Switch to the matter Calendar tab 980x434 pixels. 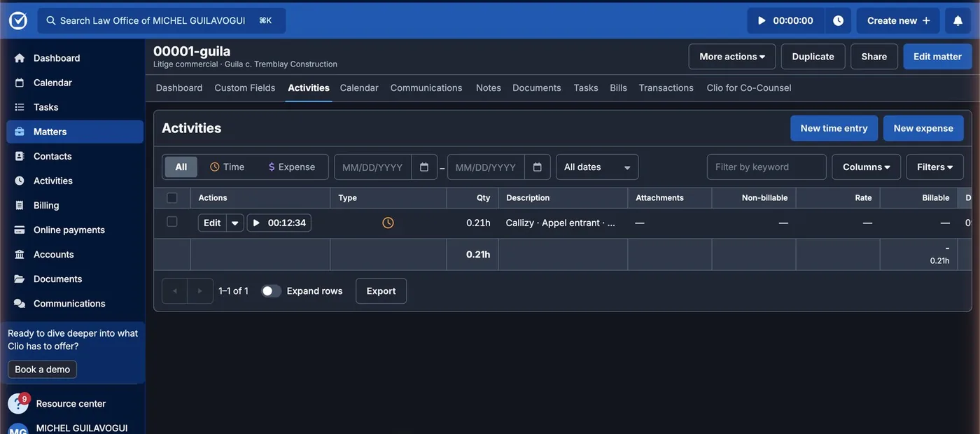coord(359,88)
